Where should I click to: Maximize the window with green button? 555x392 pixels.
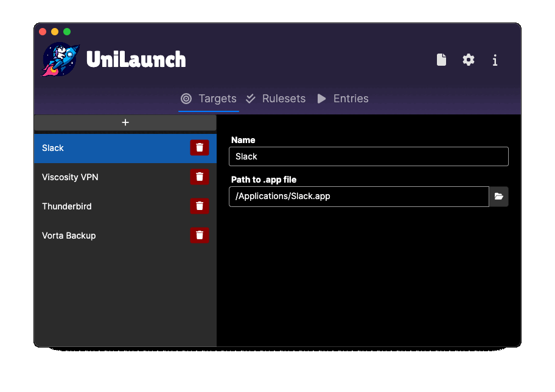[67, 32]
